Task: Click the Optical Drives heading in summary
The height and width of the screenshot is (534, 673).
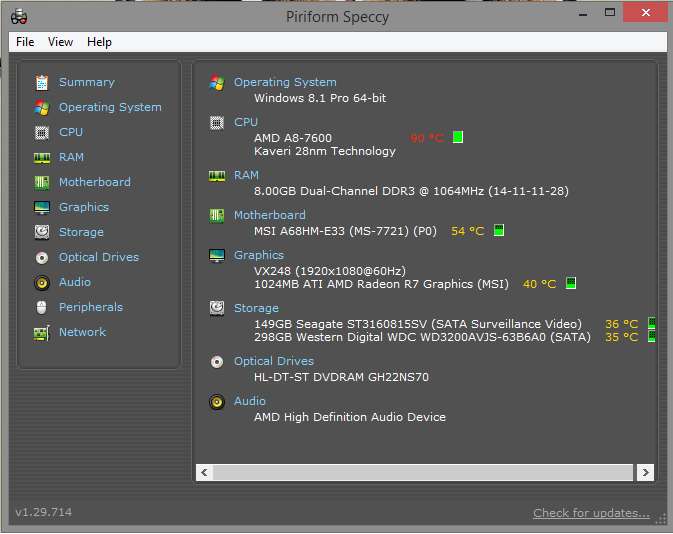Action: (274, 361)
